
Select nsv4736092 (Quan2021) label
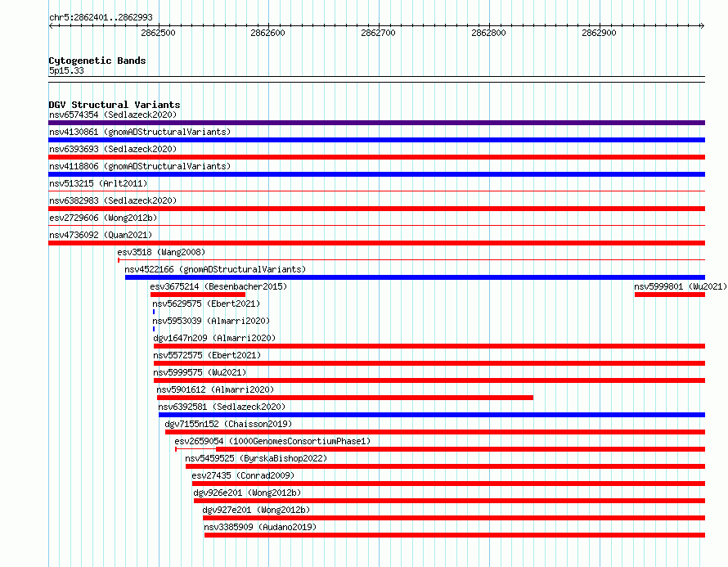tap(101, 235)
